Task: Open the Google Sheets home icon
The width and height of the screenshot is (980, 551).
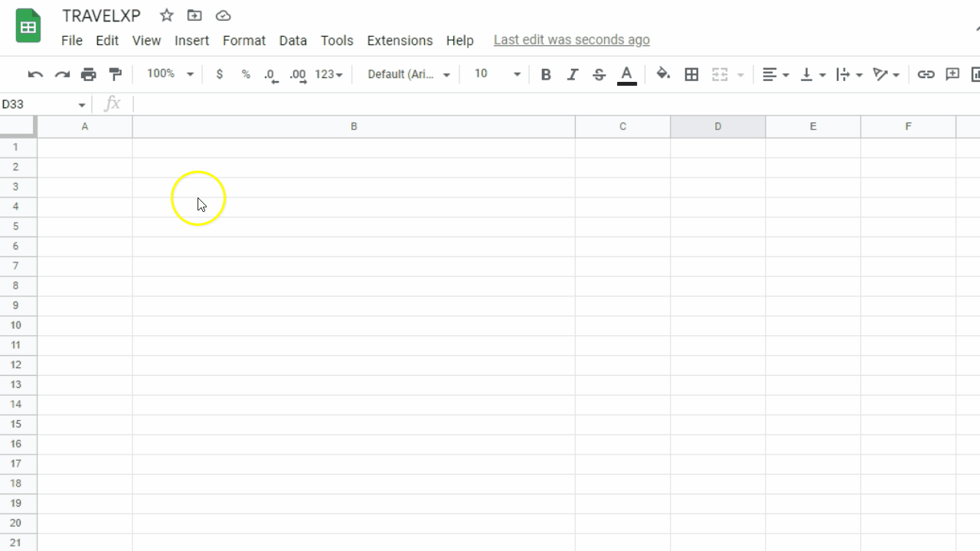Action: click(28, 26)
